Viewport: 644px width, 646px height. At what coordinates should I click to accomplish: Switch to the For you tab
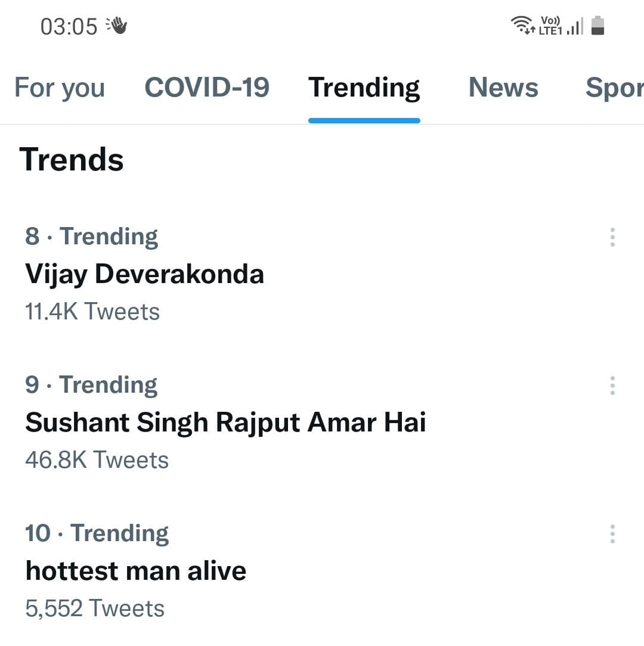(x=60, y=88)
